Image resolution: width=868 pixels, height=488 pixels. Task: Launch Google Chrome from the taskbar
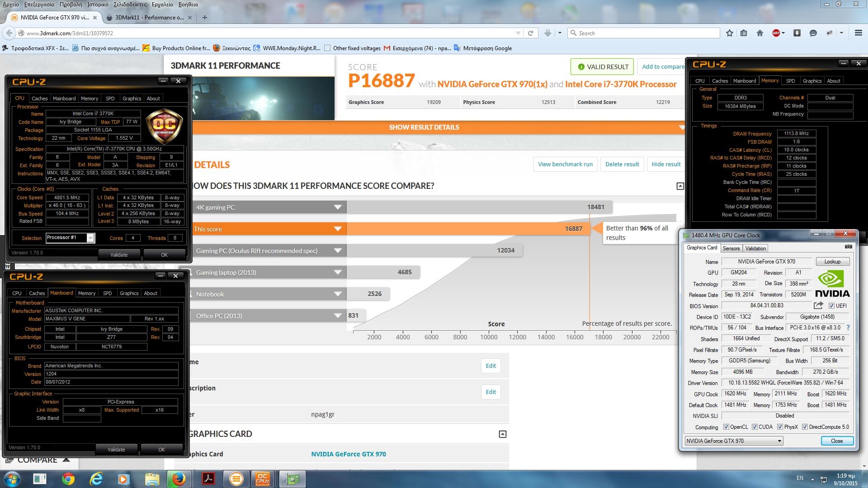coord(68,479)
